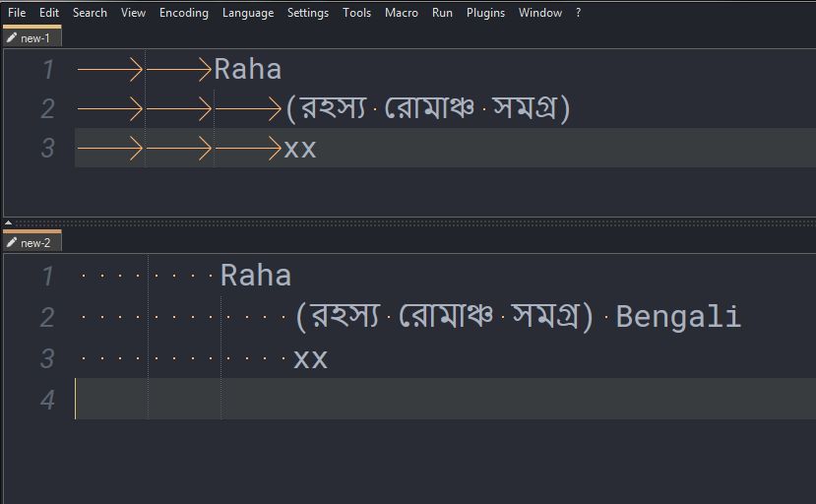Open the Edit menu

pyautogui.click(x=49, y=13)
